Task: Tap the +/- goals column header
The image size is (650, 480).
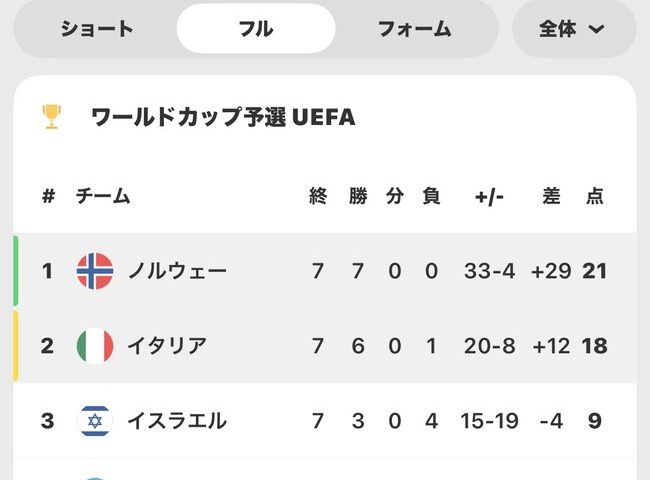Action: [x=489, y=196]
